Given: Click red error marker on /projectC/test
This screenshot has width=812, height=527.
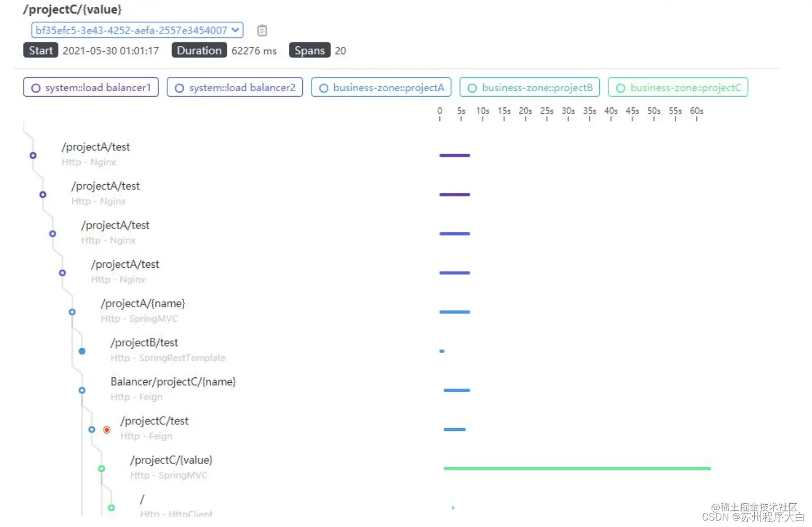Looking at the screenshot, I should tap(107, 430).
